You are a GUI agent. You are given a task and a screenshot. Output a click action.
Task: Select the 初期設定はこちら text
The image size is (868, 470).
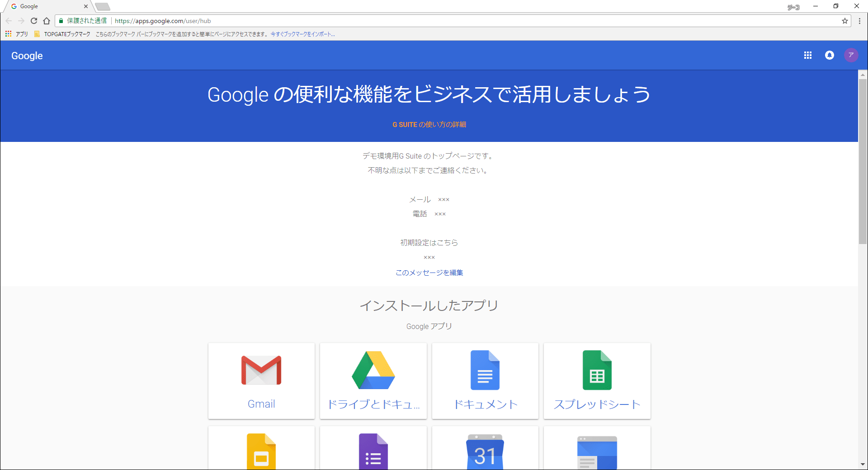[429, 243]
